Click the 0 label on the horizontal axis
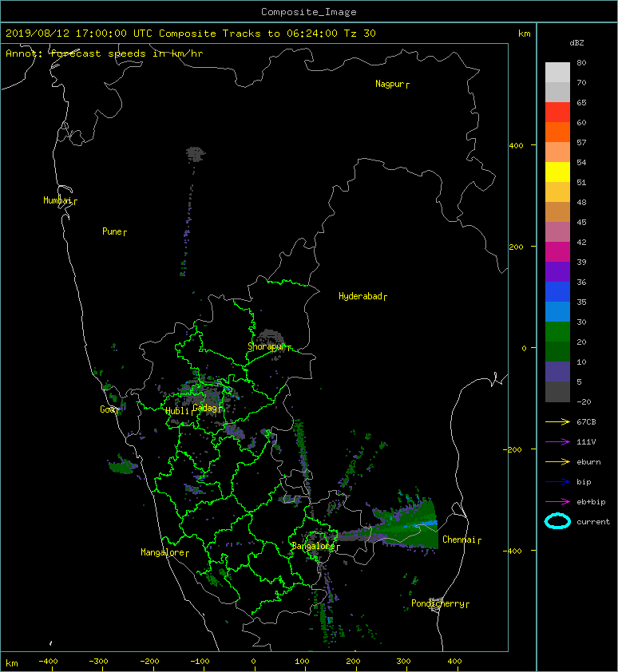Viewport: 618px width, 672px height. 253,662
